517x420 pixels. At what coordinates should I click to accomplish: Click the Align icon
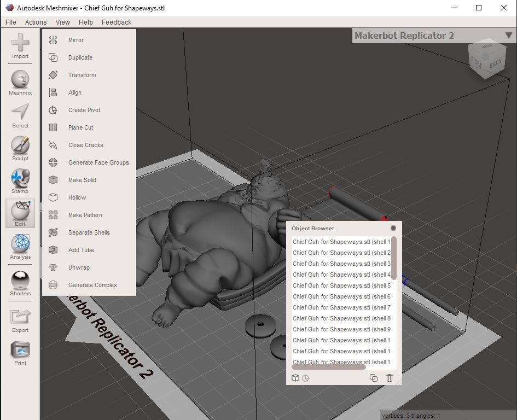coord(53,92)
